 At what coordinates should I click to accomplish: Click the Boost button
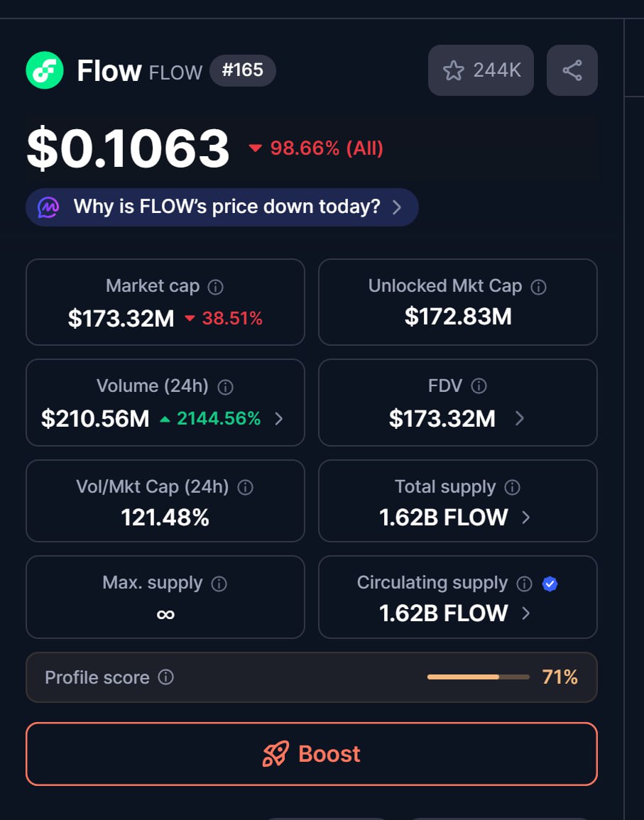[x=312, y=754]
